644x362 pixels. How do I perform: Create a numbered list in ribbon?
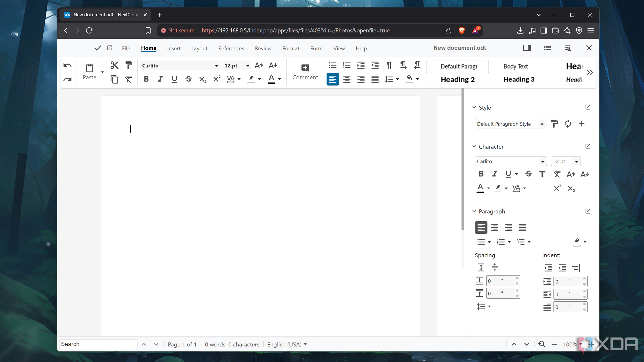[x=347, y=66]
